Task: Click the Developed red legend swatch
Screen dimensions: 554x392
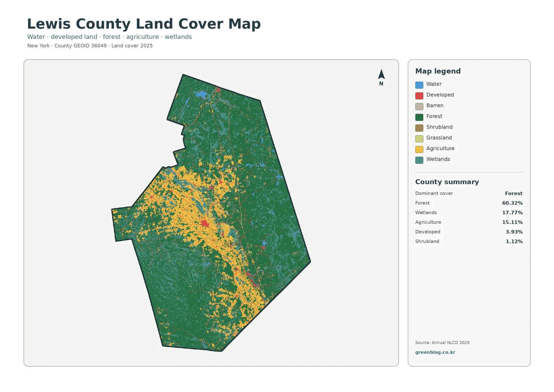Action: [419, 96]
